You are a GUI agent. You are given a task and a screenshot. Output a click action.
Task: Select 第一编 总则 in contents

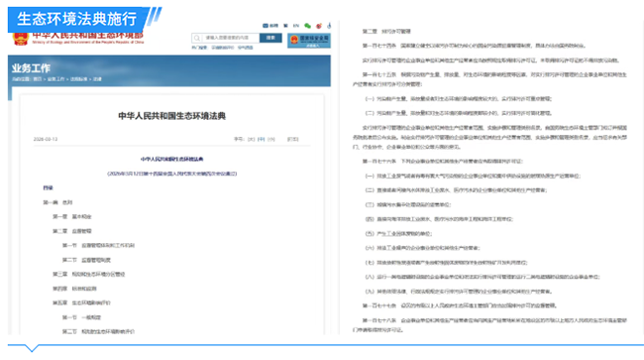57,202
